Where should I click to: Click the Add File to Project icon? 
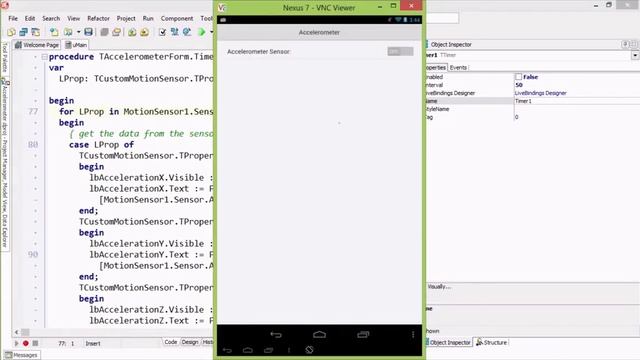(132, 32)
